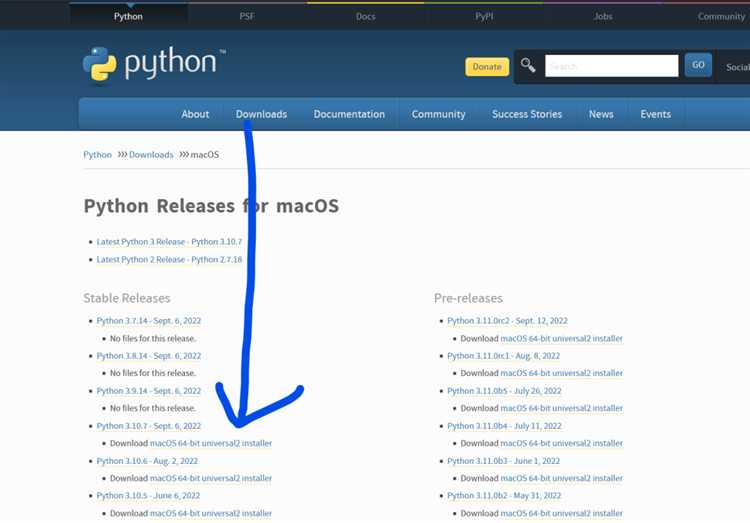Viewport: 750px width, 523px height.
Task: Switch to the Docs top tab
Action: point(365,16)
